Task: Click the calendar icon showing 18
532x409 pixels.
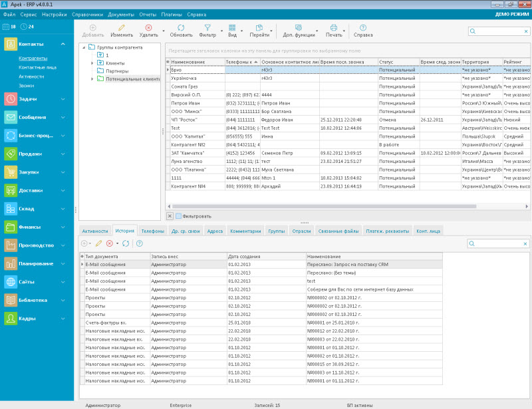Action: pyautogui.click(x=7, y=27)
